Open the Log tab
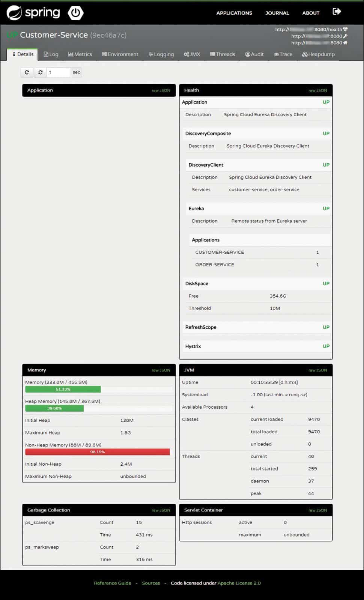Image resolution: width=364 pixels, height=600 pixels. tap(51, 54)
